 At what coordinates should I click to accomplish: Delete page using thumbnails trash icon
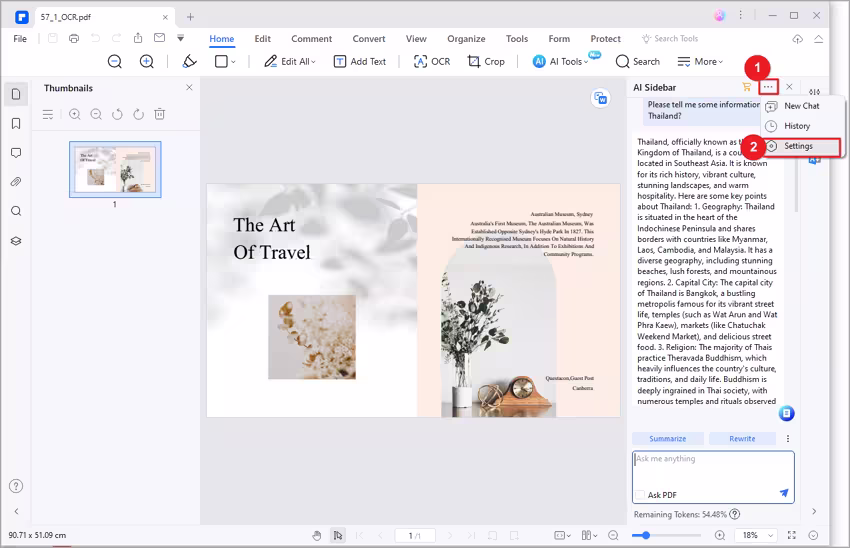160,115
